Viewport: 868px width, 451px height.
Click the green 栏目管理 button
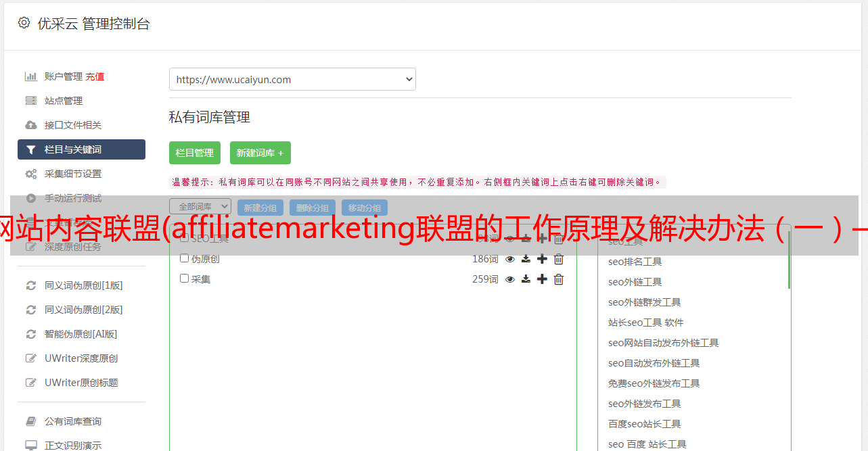[195, 153]
